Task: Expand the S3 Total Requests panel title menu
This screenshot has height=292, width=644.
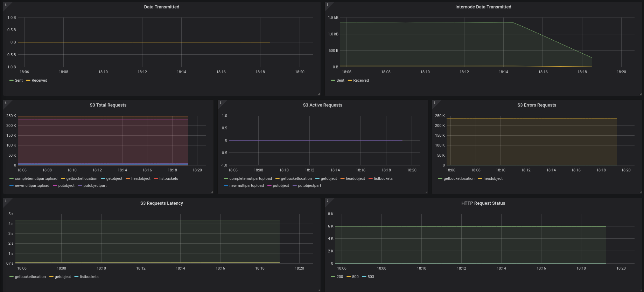Action: [x=108, y=105]
